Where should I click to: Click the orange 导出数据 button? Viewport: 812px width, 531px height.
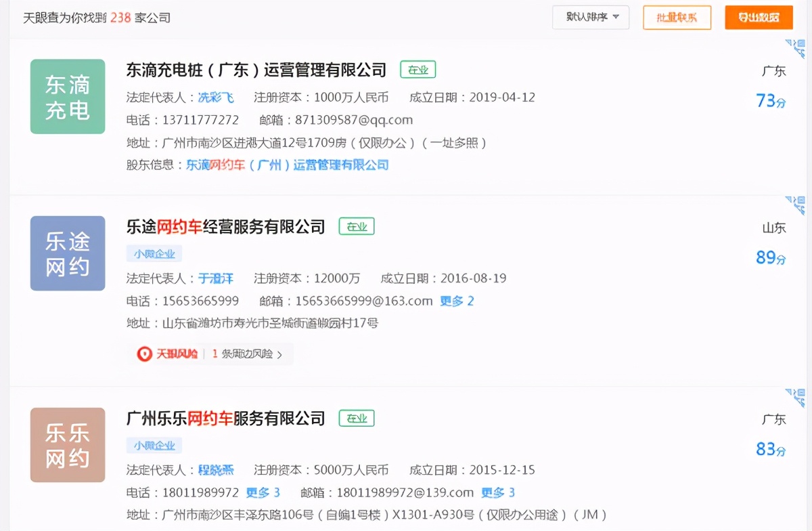759,18
